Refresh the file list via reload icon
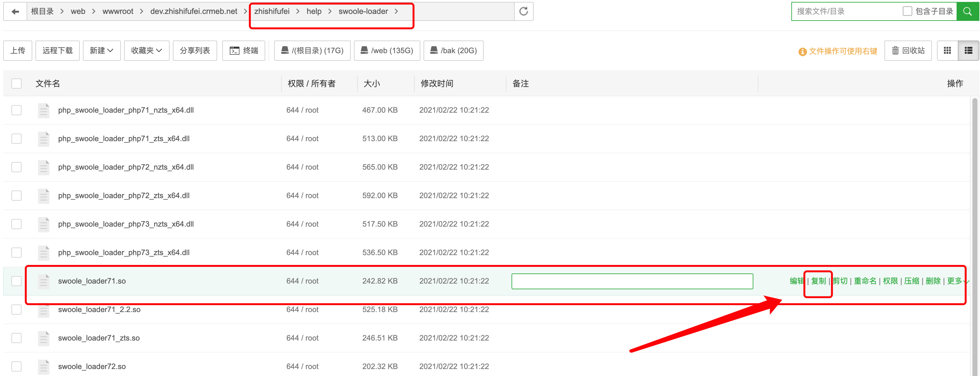The height and width of the screenshot is (376, 980). tap(524, 11)
